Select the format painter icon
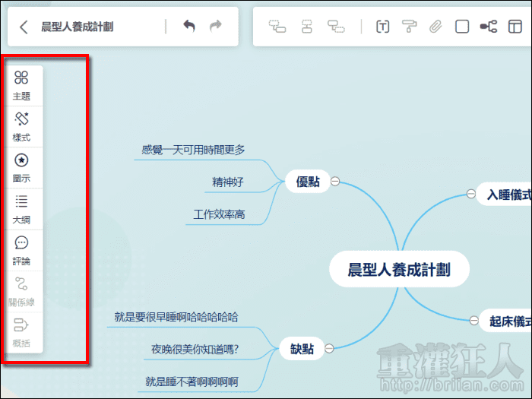Screen dimensions: 532x399 coord(410,27)
